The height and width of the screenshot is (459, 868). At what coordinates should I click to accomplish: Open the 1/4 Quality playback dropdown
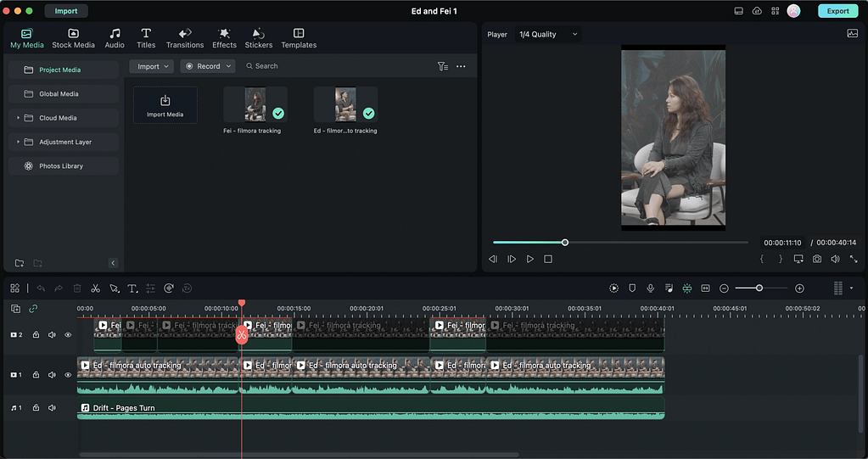click(x=548, y=35)
